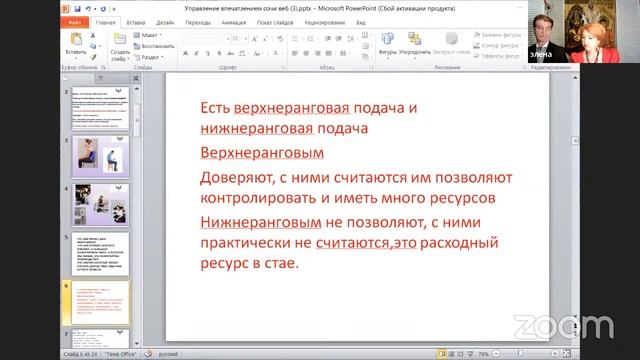Open line spacing options in the Абзац group
The height and width of the screenshot is (360, 640).
pos(351,39)
